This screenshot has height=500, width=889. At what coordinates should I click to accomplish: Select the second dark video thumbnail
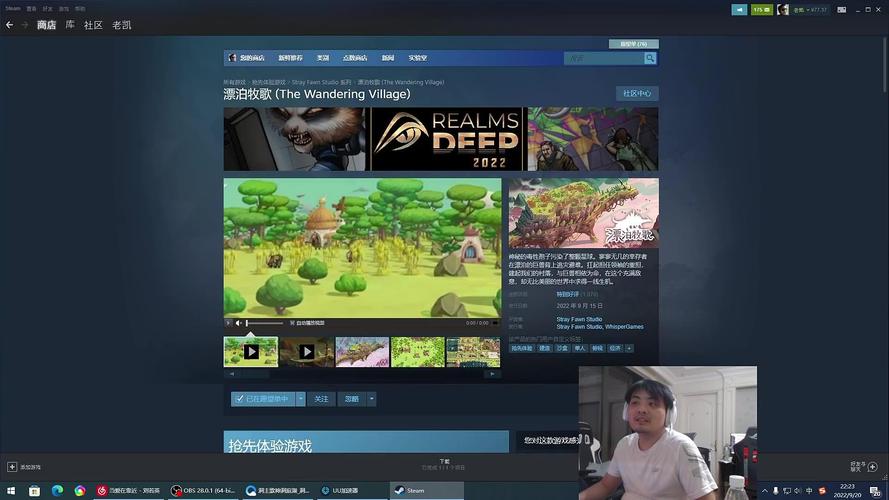tap(307, 351)
